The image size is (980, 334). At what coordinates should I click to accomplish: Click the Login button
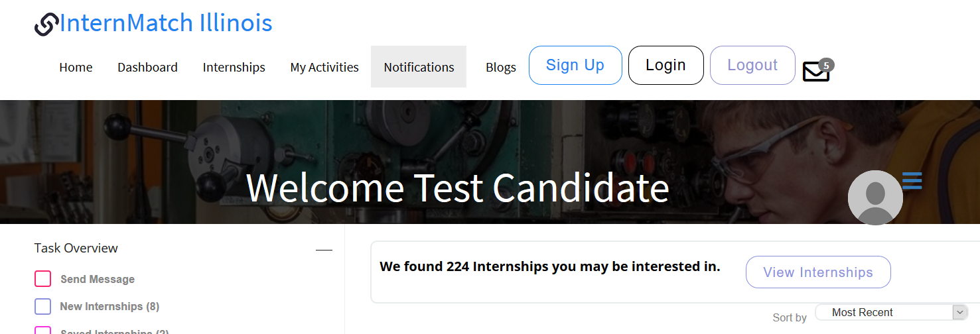(665, 65)
